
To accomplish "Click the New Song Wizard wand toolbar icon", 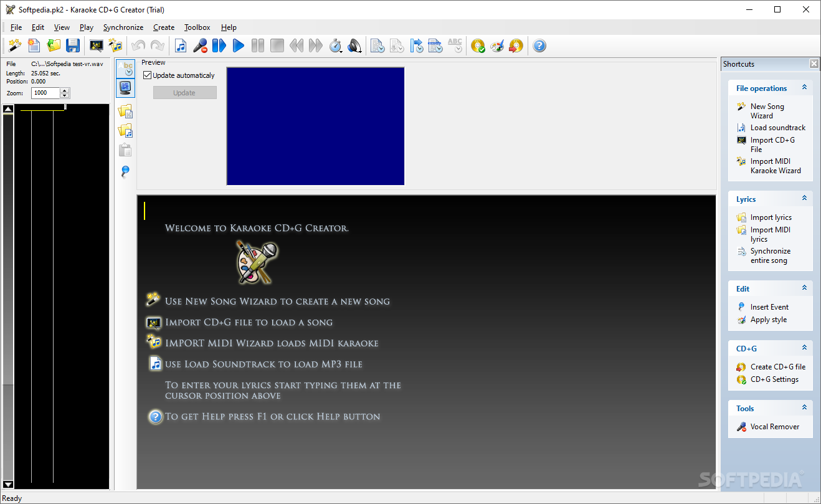I will (x=15, y=45).
